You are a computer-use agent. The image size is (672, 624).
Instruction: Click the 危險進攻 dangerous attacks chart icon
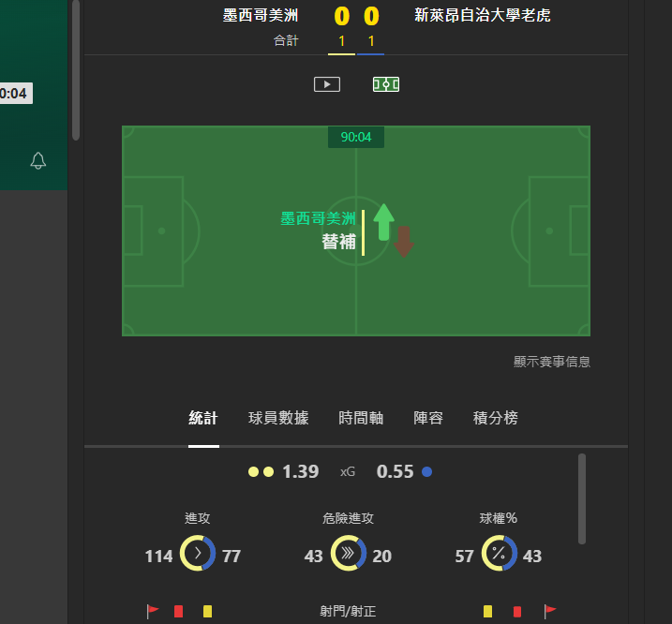click(x=348, y=554)
